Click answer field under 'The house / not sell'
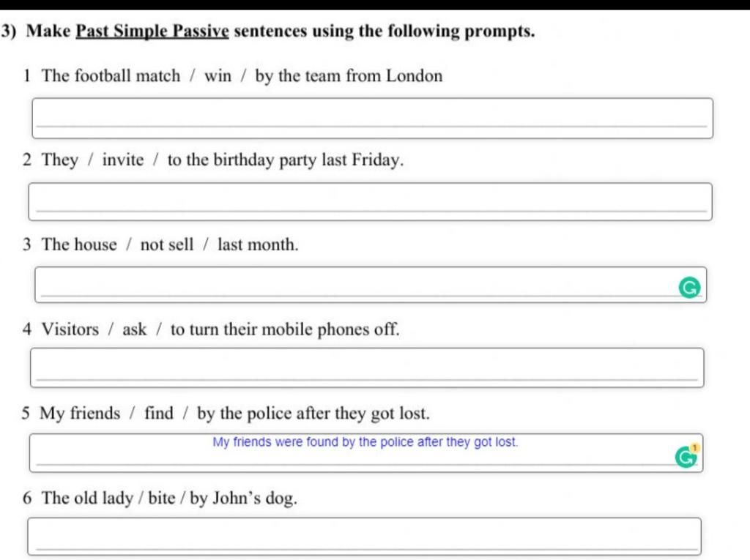The image size is (750, 560). 370,285
